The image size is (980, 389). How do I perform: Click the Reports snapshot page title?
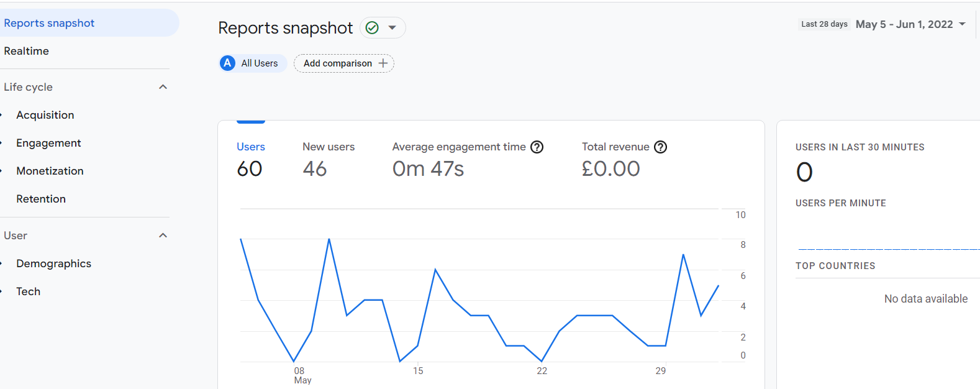tap(286, 28)
